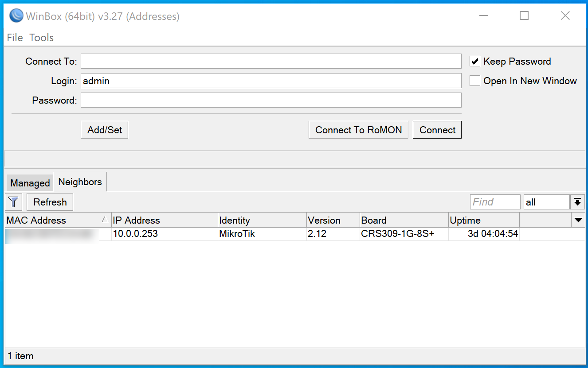This screenshot has height=368, width=588.
Task: Click the Connect button
Action: pyautogui.click(x=437, y=129)
